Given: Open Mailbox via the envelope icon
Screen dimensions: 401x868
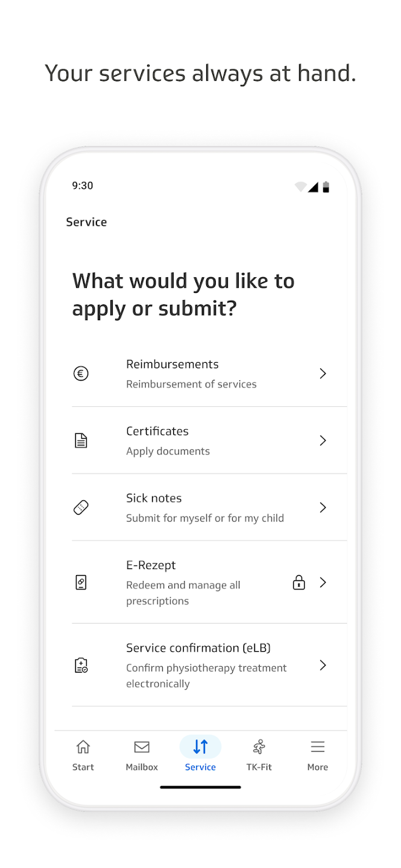Looking at the screenshot, I should pyautogui.click(x=142, y=747).
